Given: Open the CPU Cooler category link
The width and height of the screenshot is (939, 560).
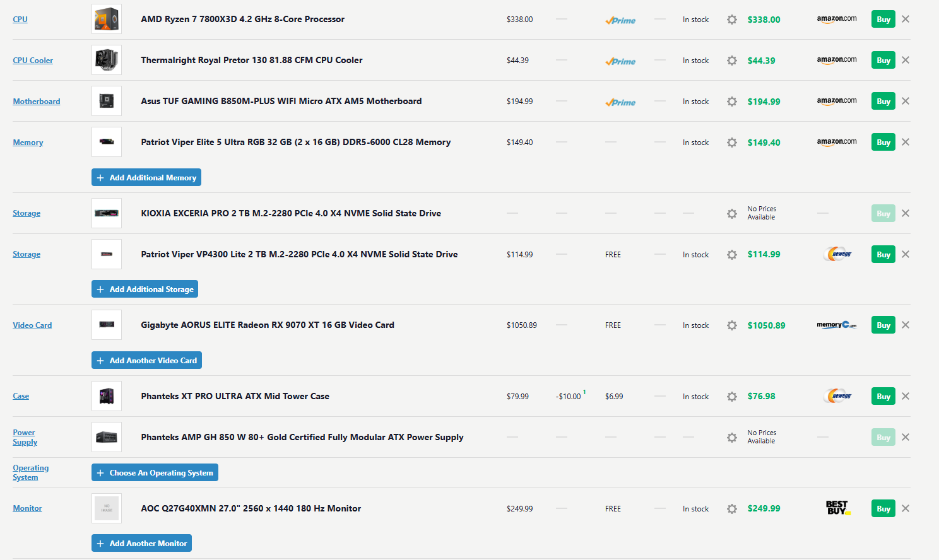Looking at the screenshot, I should (x=33, y=61).
